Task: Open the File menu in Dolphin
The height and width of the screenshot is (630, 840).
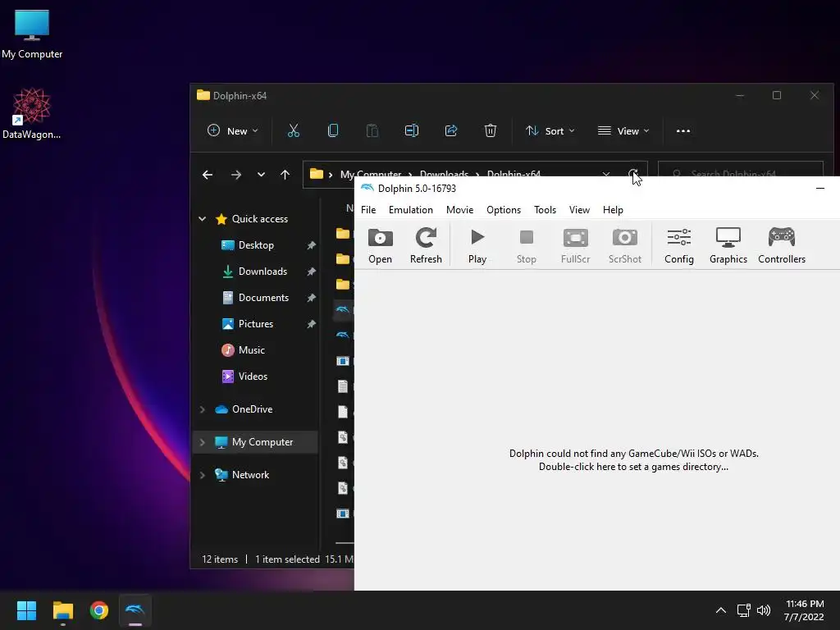Action: coord(368,210)
